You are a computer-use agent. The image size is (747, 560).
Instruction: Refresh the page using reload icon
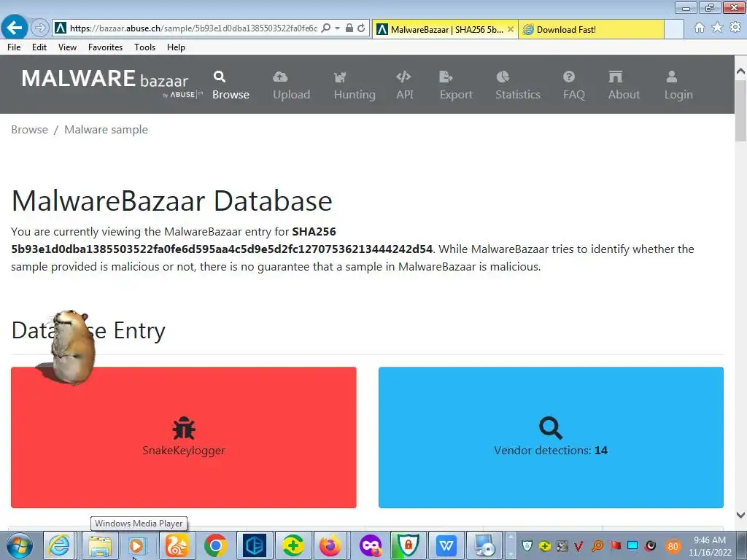click(362, 28)
